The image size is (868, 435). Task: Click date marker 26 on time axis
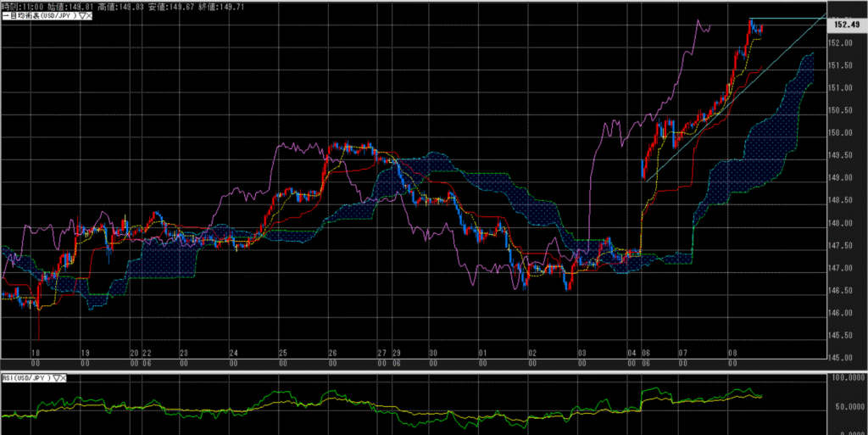tap(332, 352)
